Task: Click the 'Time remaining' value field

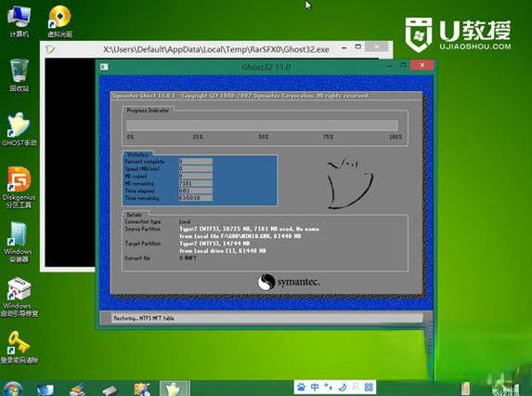Action: click(196, 198)
